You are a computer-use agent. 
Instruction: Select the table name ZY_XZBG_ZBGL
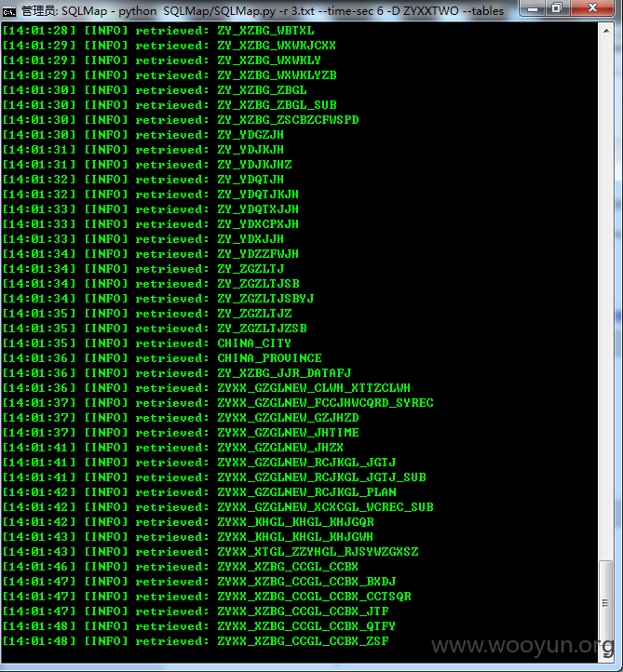(x=262, y=90)
